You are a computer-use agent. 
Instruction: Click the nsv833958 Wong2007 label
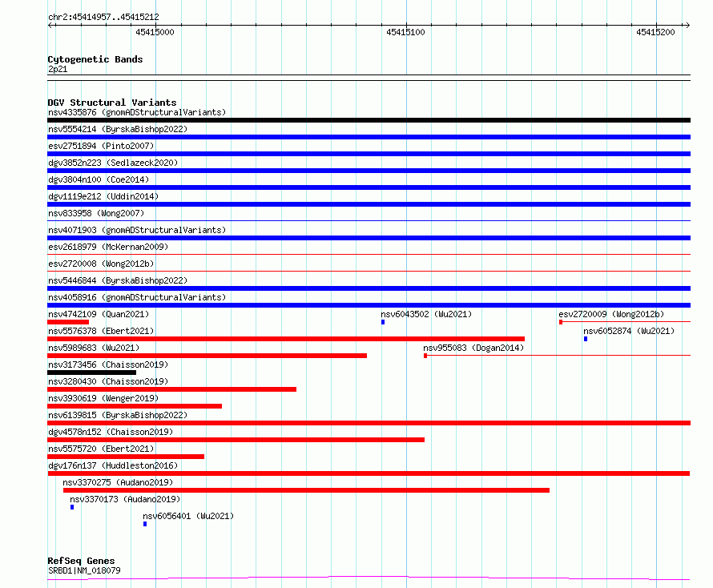click(x=96, y=213)
